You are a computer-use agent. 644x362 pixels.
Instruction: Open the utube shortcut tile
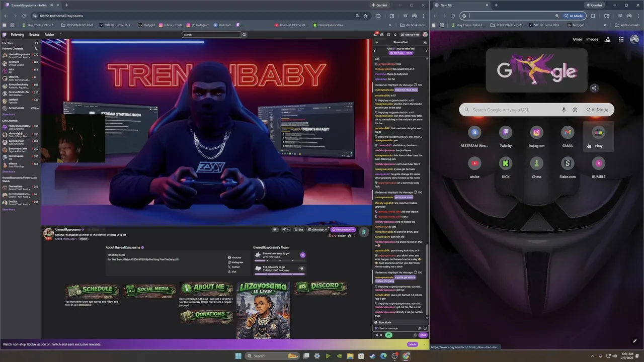474,167
